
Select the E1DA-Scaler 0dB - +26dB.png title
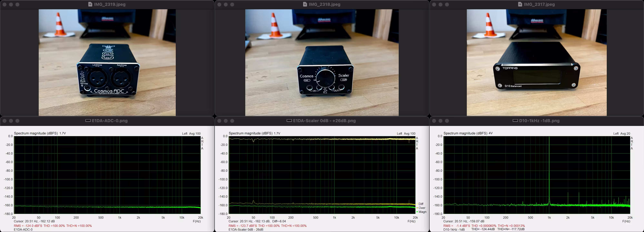(x=324, y=121)
